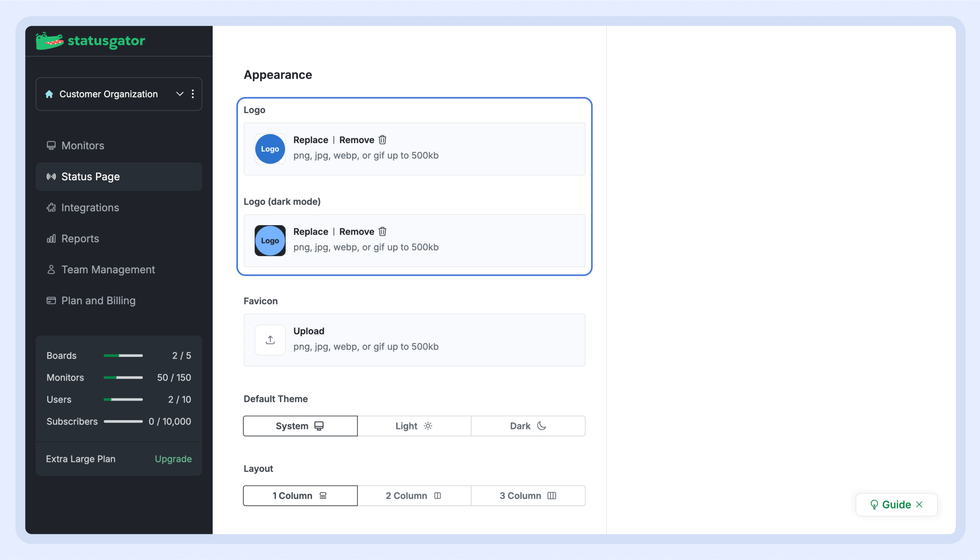
Task: Go to Plan and Billing section
Action: coord(98,301)
